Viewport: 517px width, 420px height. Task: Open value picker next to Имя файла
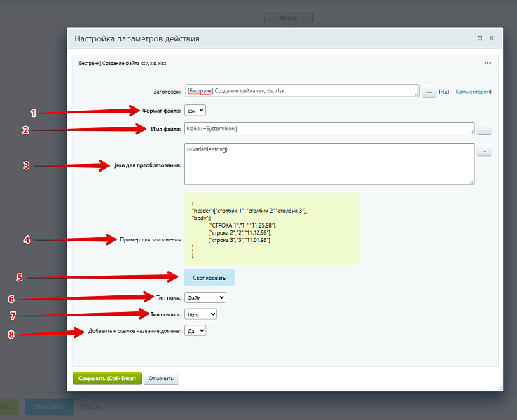483,129
